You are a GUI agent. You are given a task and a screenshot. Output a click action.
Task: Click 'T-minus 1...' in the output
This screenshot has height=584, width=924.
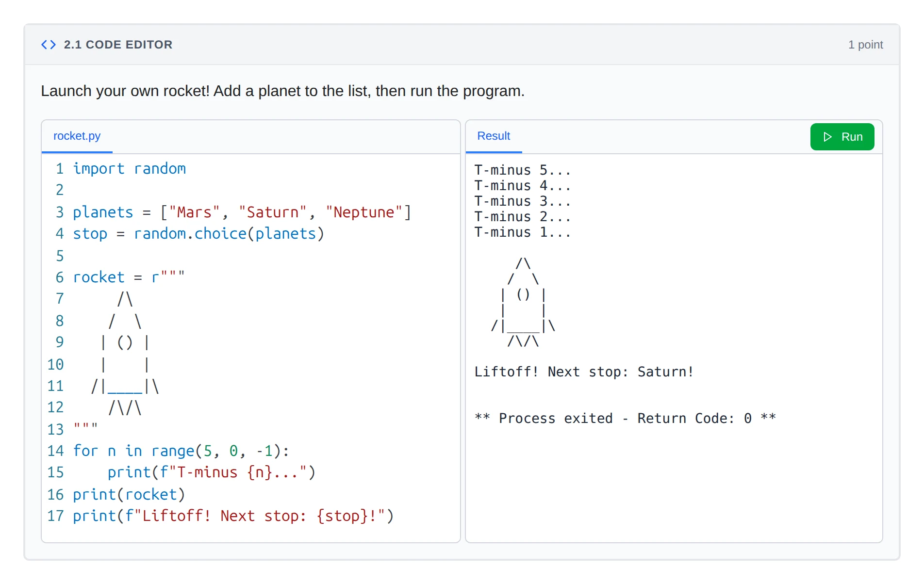(x=523, y=232)
